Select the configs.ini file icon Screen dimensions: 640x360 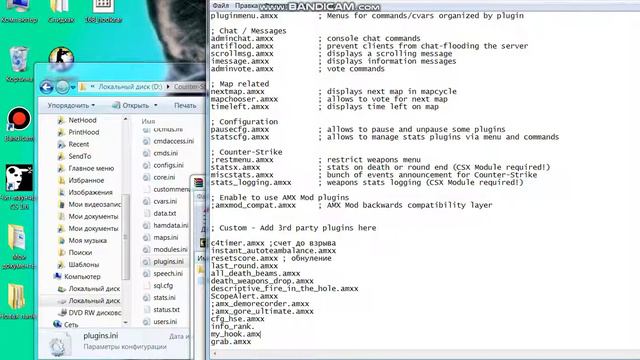pos(146,165)
